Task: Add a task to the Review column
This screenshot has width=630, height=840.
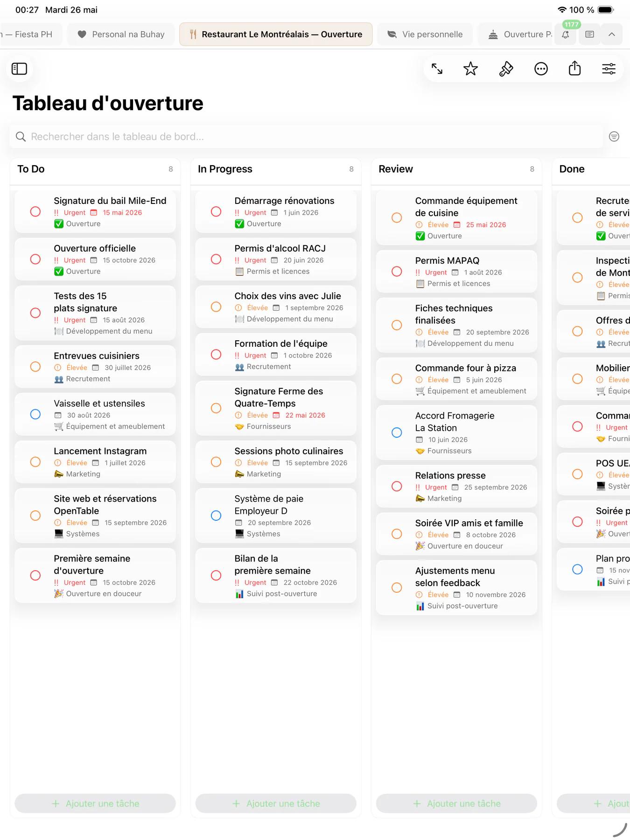Action: click(x=456, y=804)
